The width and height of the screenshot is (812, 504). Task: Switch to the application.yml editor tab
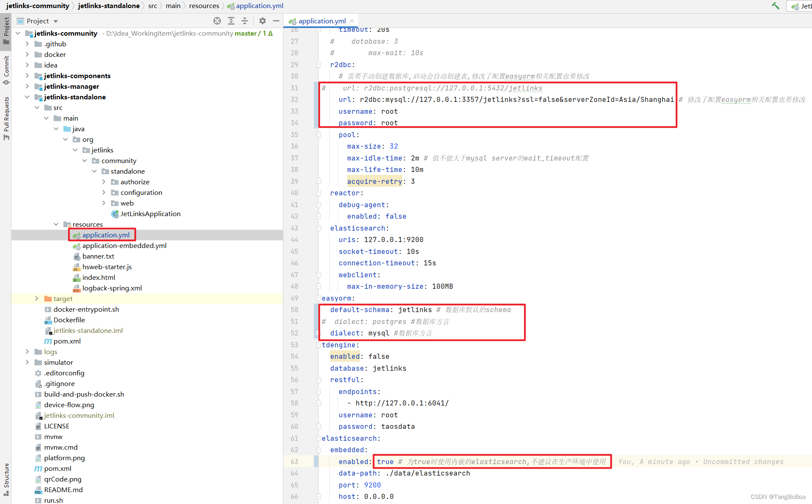click(322, 21)
